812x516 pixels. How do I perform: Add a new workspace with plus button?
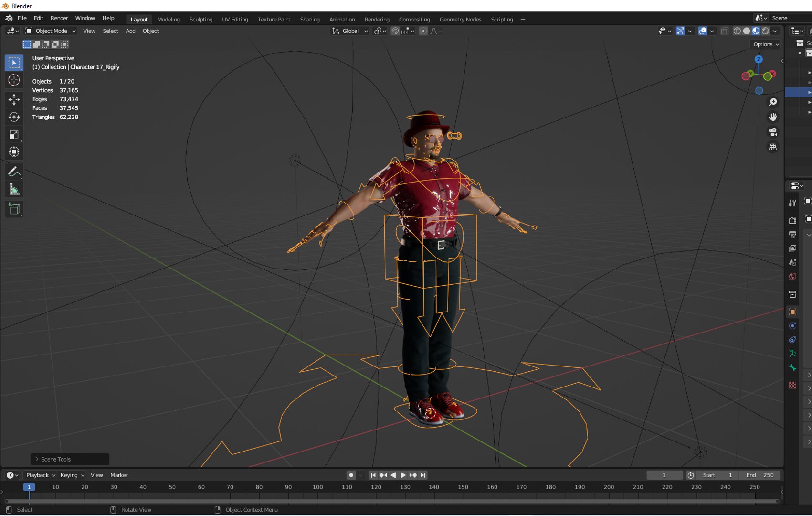[523, 20]
